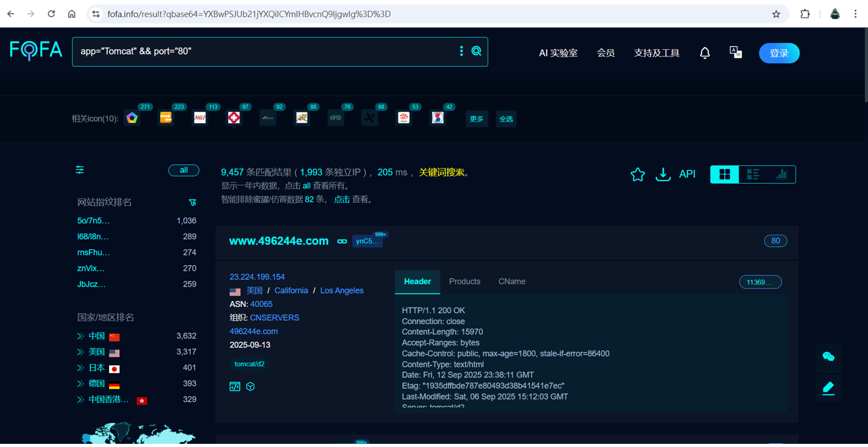
Task: Open browser extensions puzzle icon
Action: point(805,14)
